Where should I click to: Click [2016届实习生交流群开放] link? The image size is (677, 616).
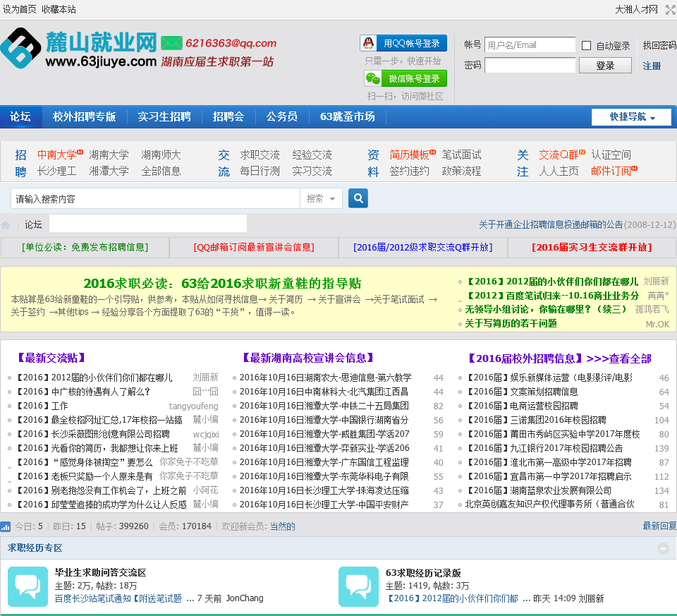(592, 247)
